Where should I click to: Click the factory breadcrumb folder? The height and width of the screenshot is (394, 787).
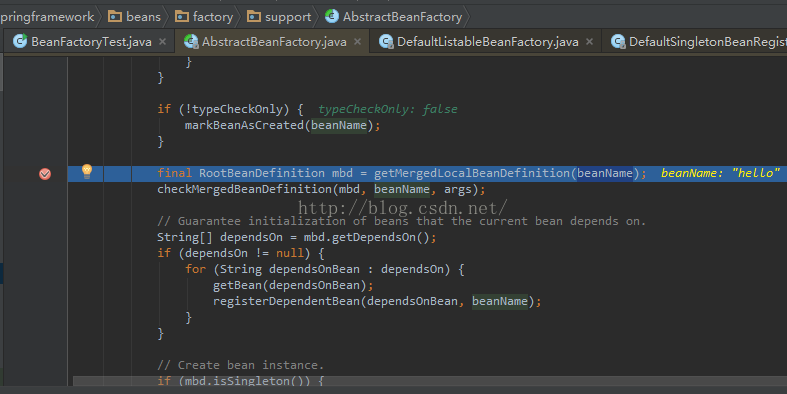coord(204,17)
